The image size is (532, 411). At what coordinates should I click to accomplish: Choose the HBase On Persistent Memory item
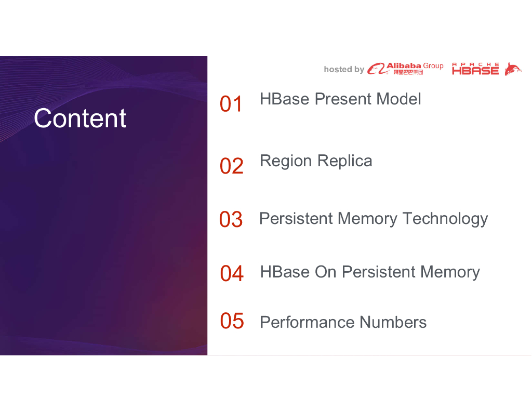click(370, 272)
